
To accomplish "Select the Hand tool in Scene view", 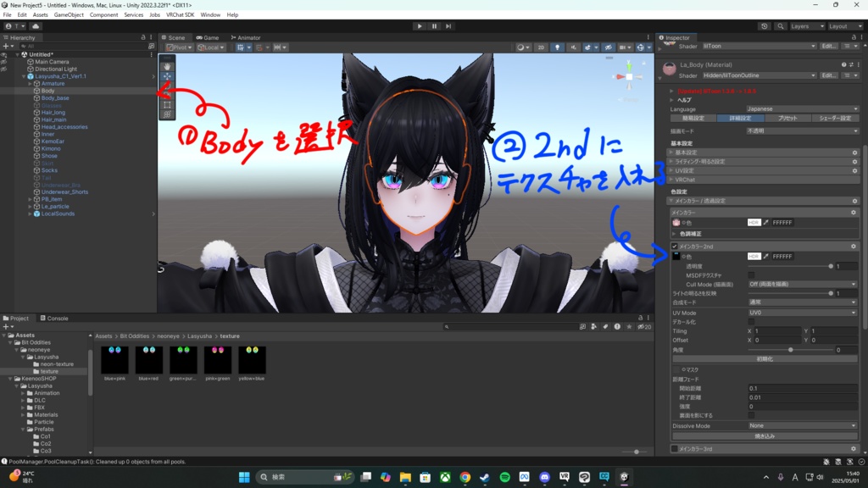I will 167,66.
